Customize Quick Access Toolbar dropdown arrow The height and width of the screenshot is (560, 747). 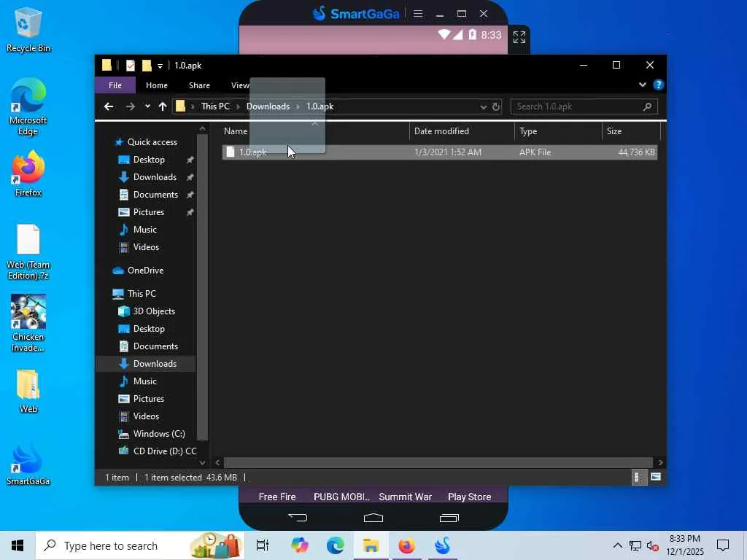(160, 66)
